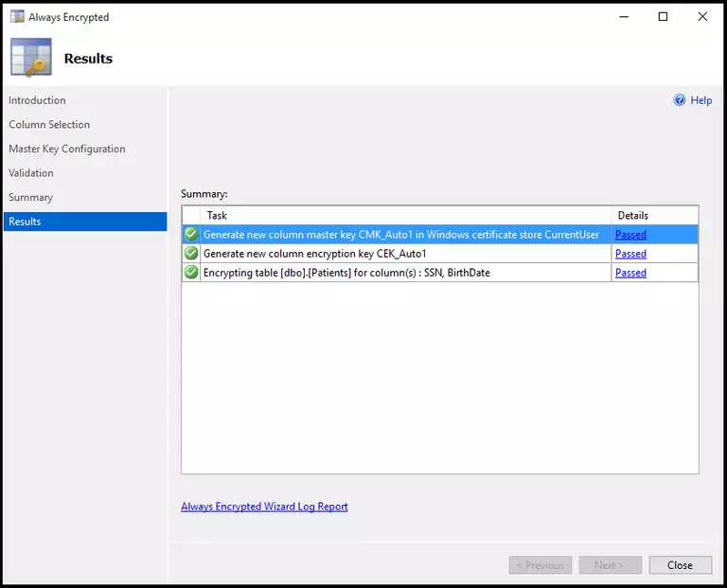Select the Results step in sidebar
The height and width of the screenshot is (588, 727).
click(x=26, y=222)
